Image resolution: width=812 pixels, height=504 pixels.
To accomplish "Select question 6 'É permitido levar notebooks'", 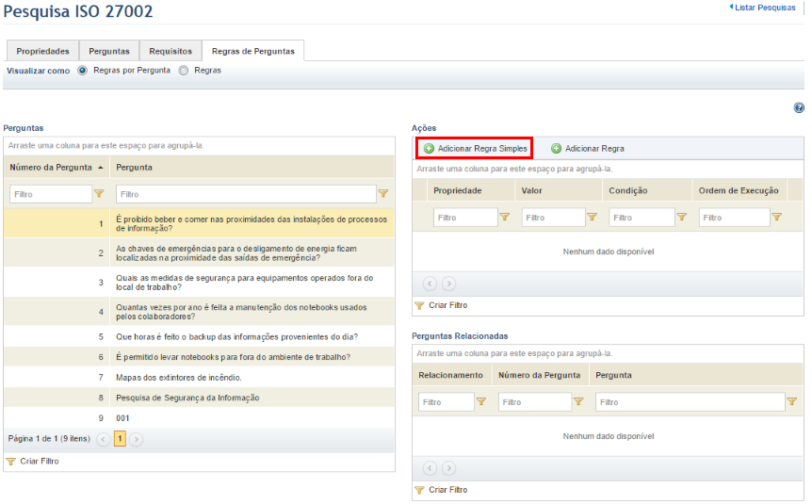I will (x=199, y=357).
